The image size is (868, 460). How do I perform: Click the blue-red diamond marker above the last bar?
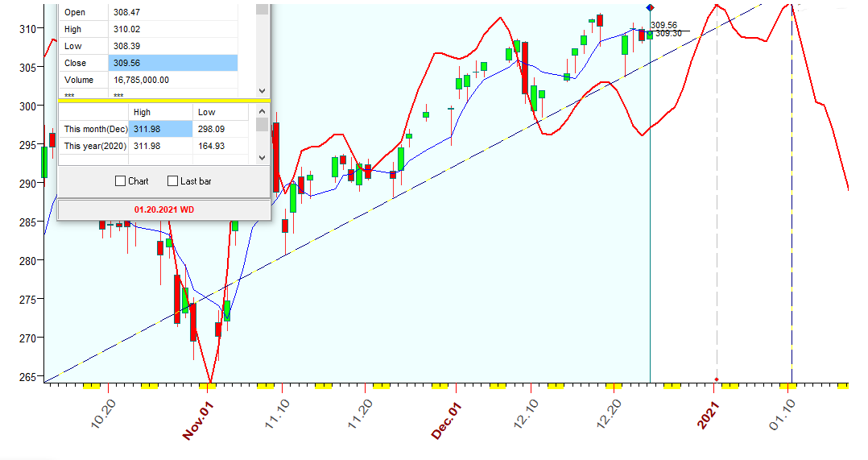click(x=650, y=7)
